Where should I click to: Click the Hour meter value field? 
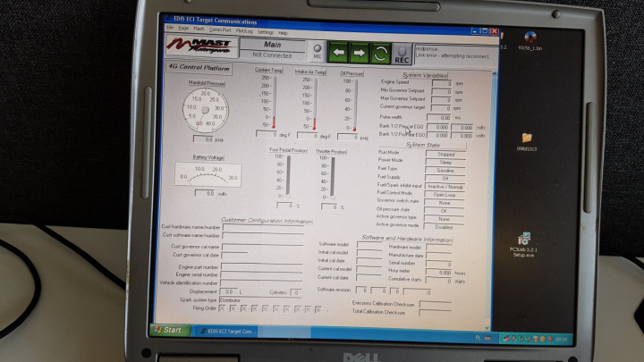point(438,272)
